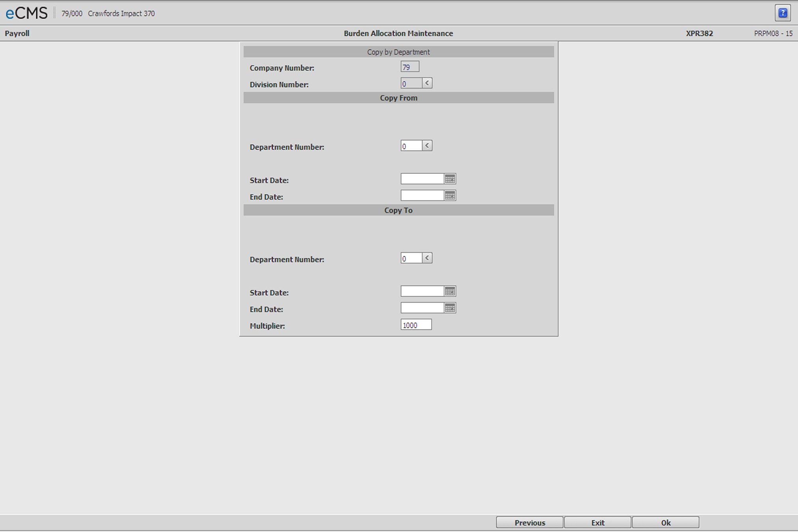
Task: Open the calendar picker for Copy From Start Date
Action: [451, 179]
